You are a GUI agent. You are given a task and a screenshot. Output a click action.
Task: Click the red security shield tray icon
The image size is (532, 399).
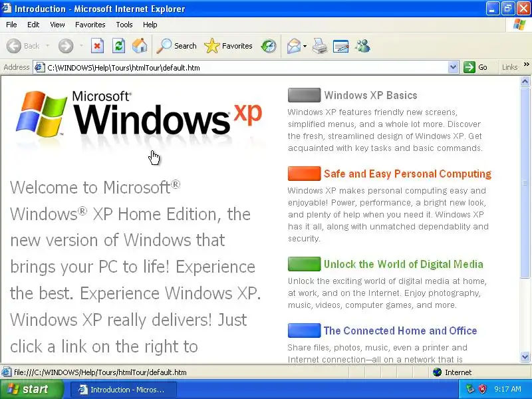(x=482, y=389)
